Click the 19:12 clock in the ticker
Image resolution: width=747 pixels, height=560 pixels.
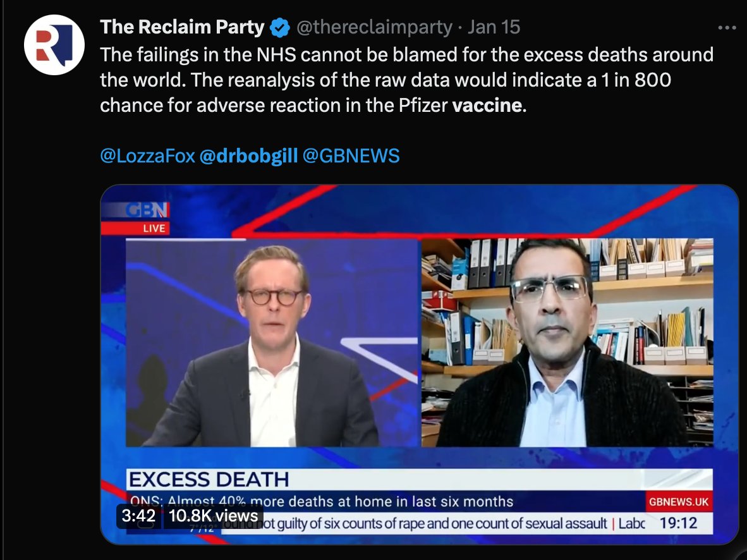point(678,523)
